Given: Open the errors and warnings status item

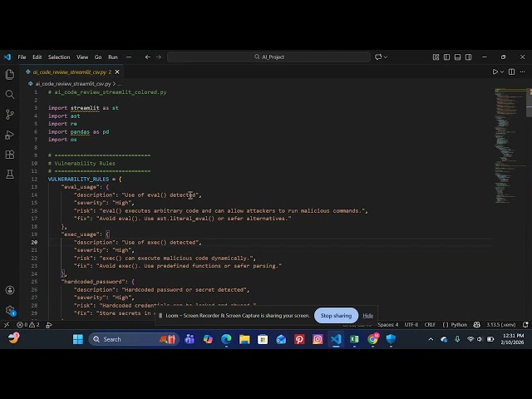Looking at the screenshot, I should [x=28, y=325].
